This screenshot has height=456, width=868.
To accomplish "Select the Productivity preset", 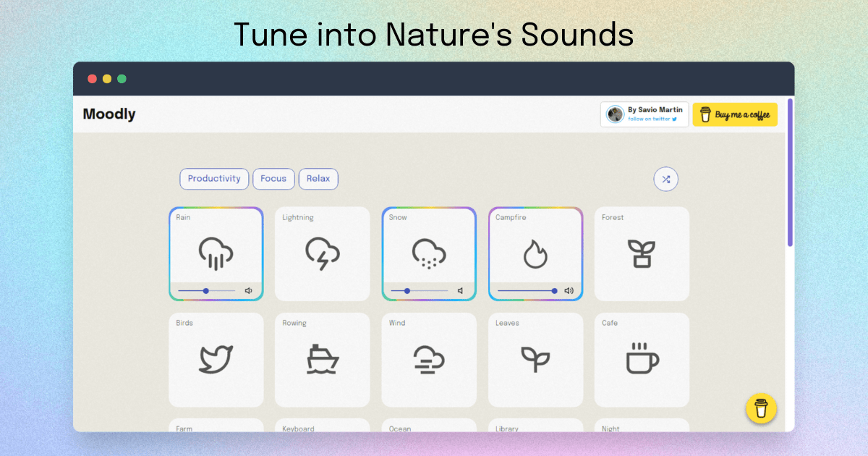I will tap(214, 179).
